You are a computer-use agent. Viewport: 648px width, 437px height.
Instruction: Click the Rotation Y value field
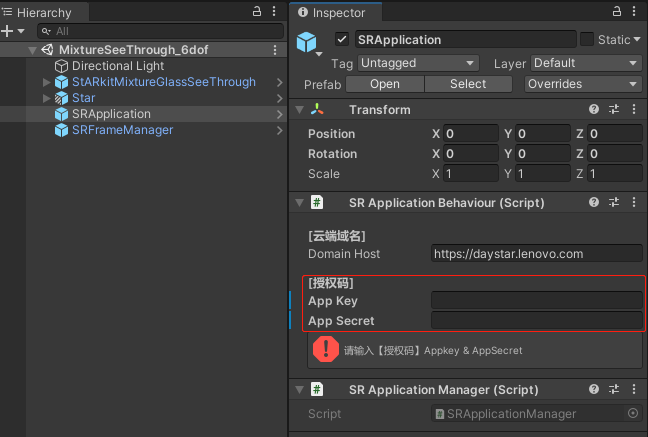click(x=543, y=154)
